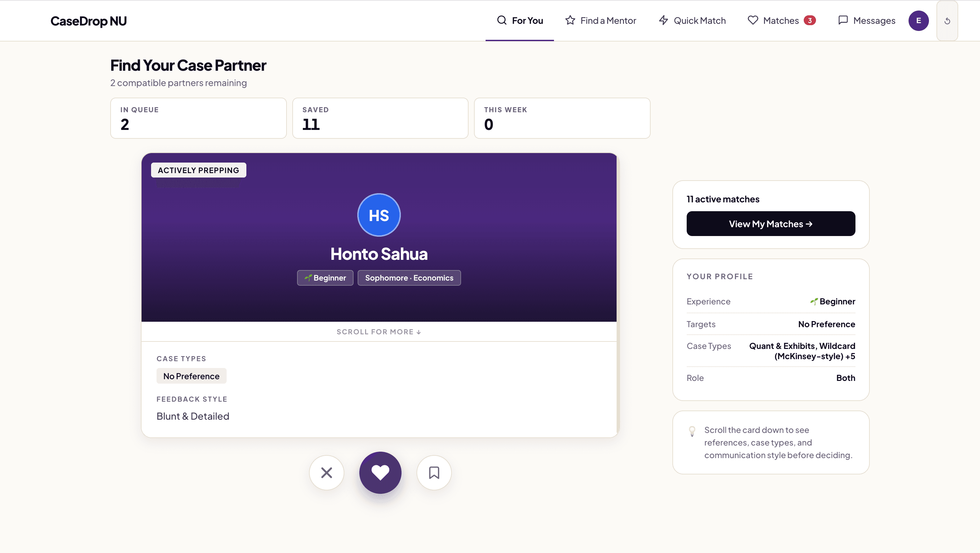The width and height of the screenshot is (980, 553).
Task: Click the search icon beside For You
Action: tap(502, 20)
